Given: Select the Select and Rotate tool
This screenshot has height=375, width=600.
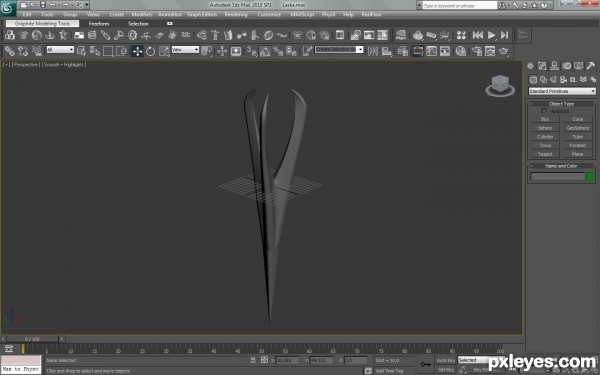Looking at the screenshot, I should click(150, 51).
